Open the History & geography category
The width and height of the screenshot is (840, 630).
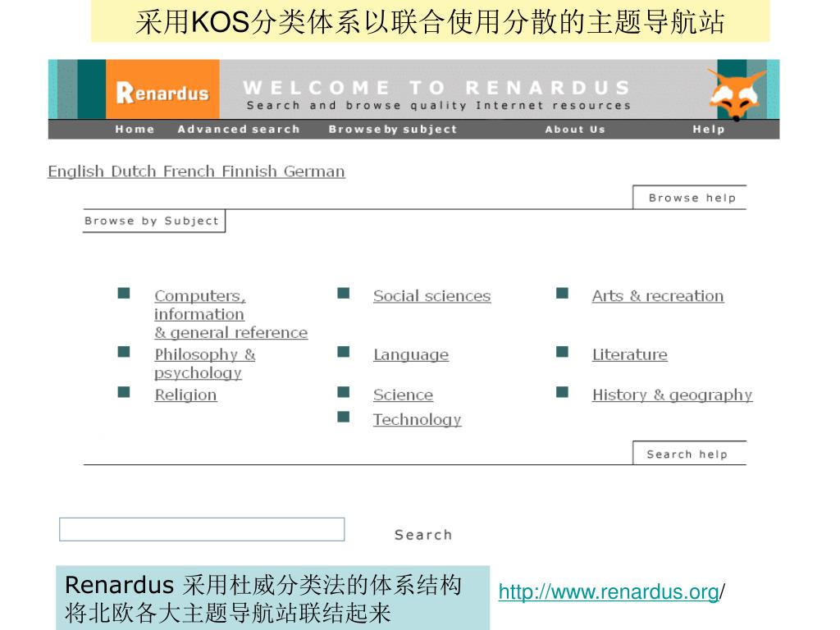(673, 395)
